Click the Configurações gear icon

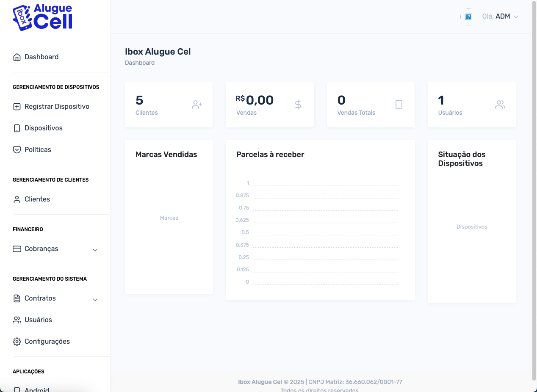coord(17,342)
